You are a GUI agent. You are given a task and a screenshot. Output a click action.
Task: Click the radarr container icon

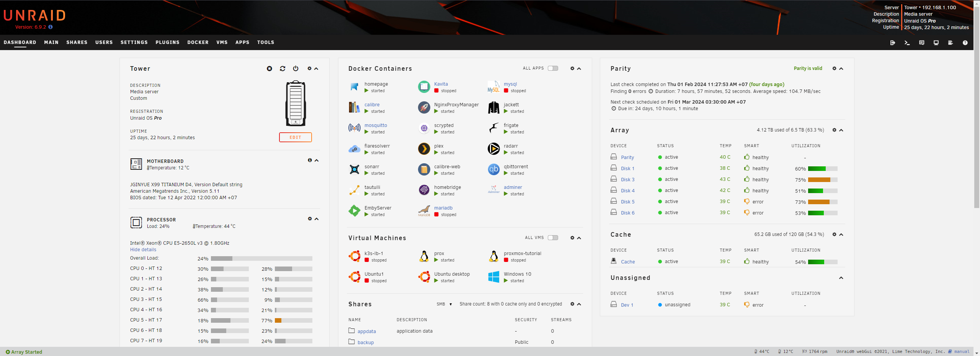tap(494, 149)
